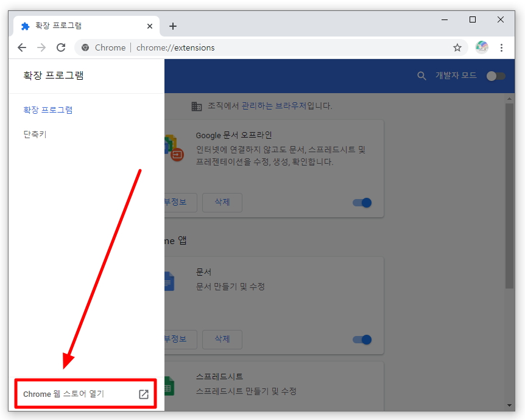Close the 확장 프로그램 tab
This screenshot has height=420, width=525.
pyautogui.click(x=150, y=26)
